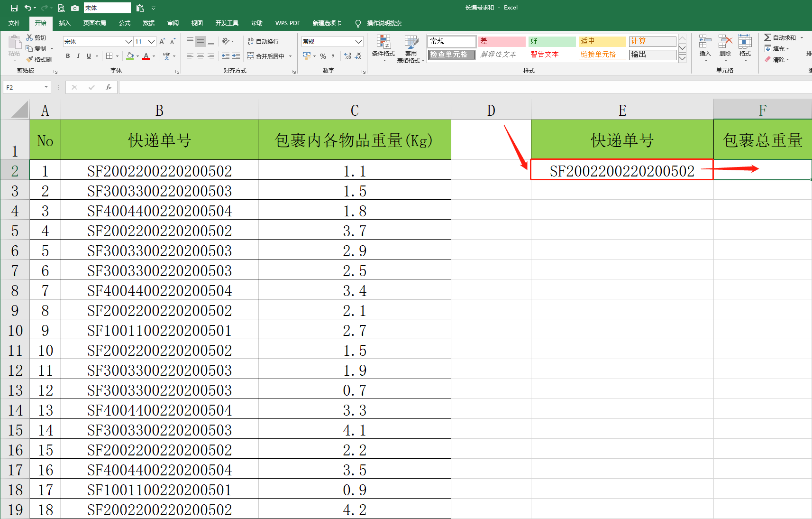Apply the Check Cell (检查单元格) style
This screenshot has width=812, height=519.
451,55
